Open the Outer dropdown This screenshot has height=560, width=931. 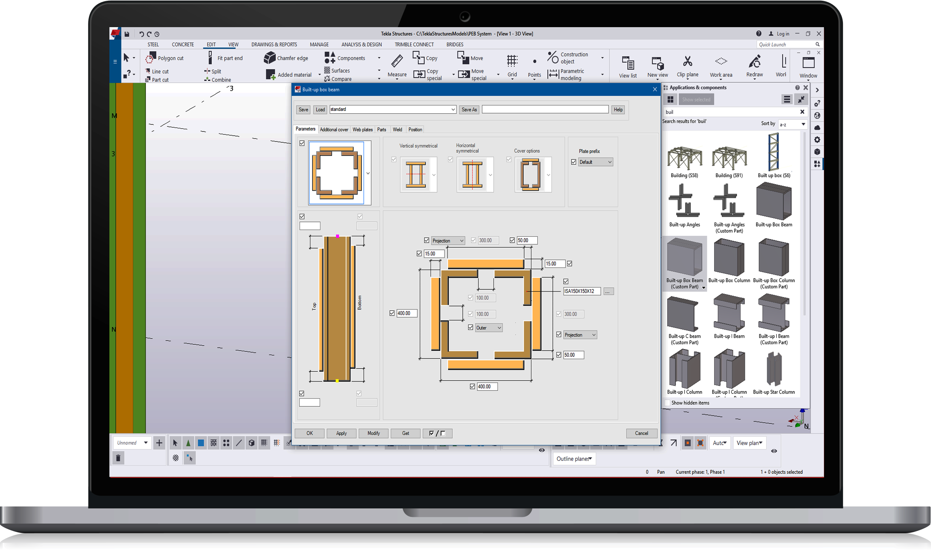[x=488, y=328]
